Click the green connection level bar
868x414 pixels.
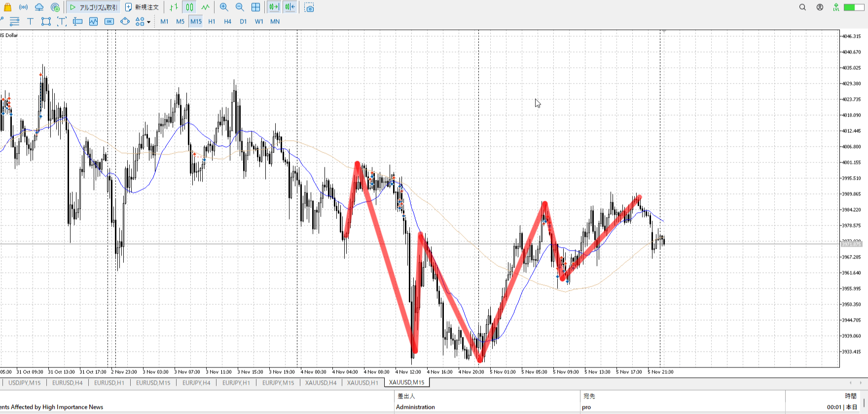(x=853, y=7)
